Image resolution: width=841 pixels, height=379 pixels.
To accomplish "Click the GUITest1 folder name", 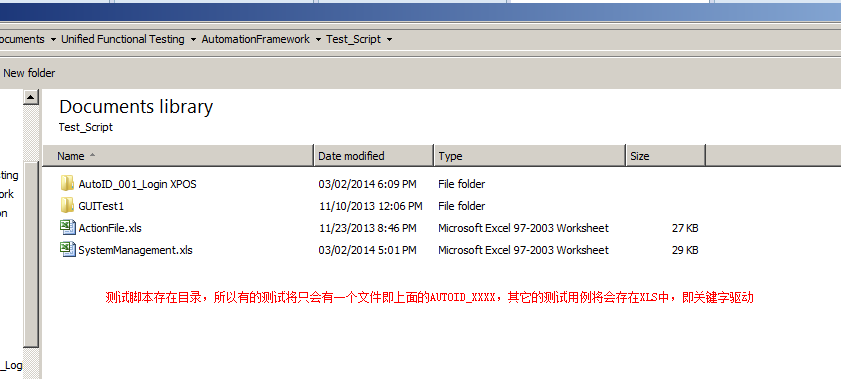I will (101, 206).
